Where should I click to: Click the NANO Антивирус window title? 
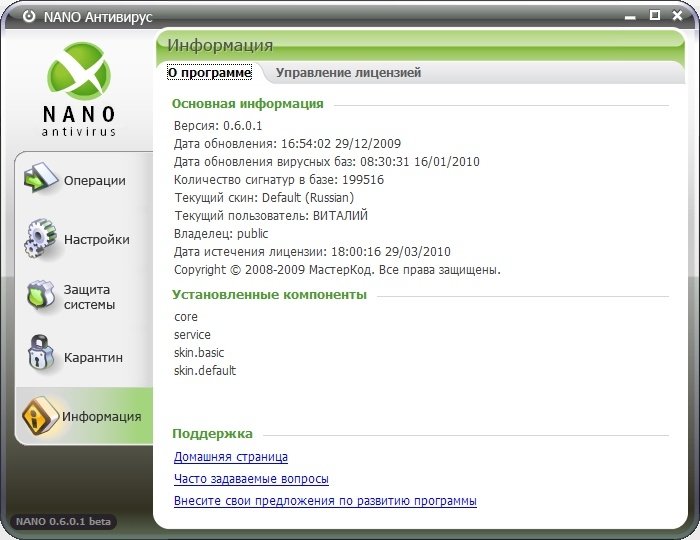pyautogui.click(x=98, y=17)
